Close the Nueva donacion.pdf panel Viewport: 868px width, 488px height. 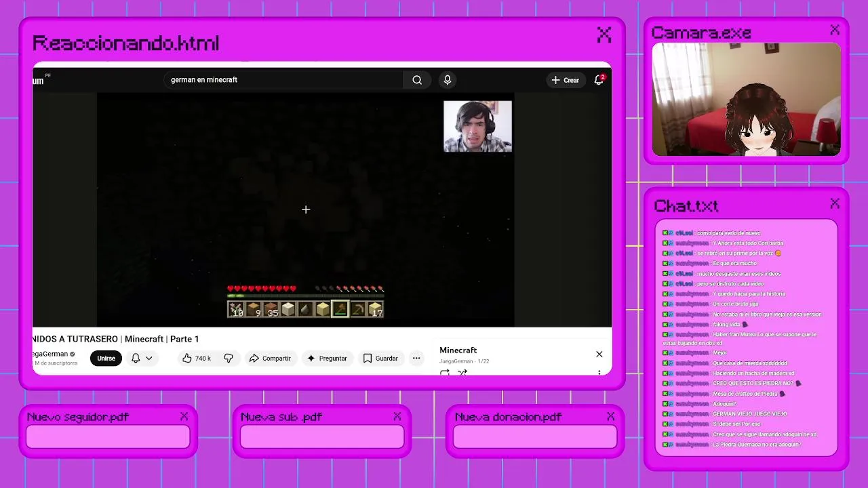pos(610,416)
